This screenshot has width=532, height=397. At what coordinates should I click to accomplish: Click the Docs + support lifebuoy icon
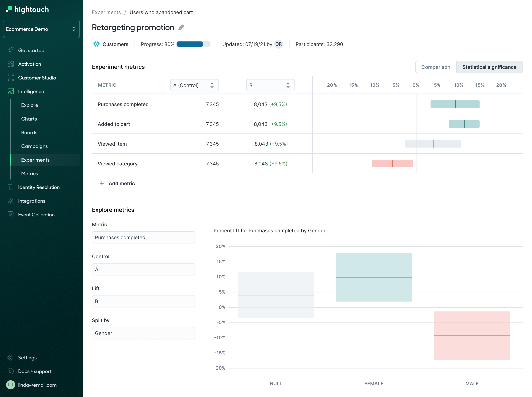tap(11, 371)
